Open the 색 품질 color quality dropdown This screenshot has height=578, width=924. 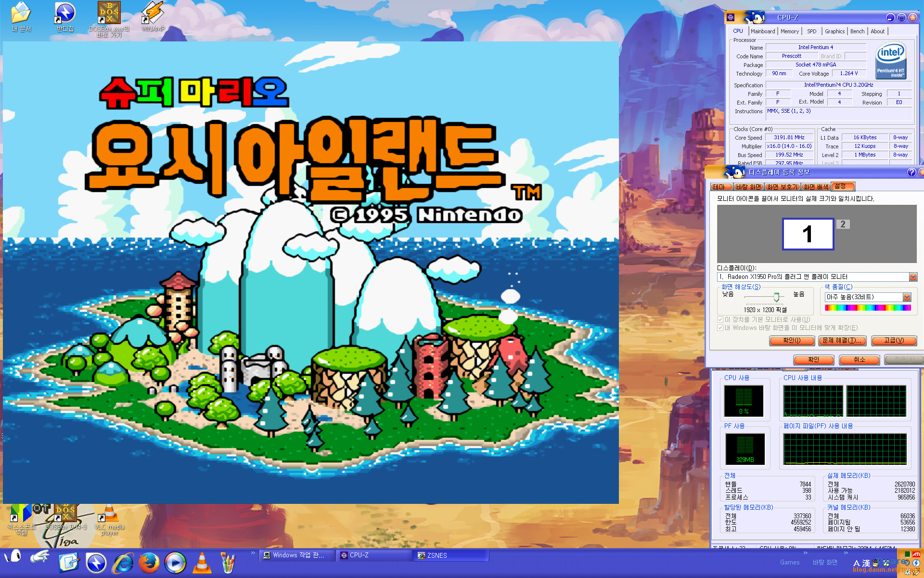[x=907, y=297]
